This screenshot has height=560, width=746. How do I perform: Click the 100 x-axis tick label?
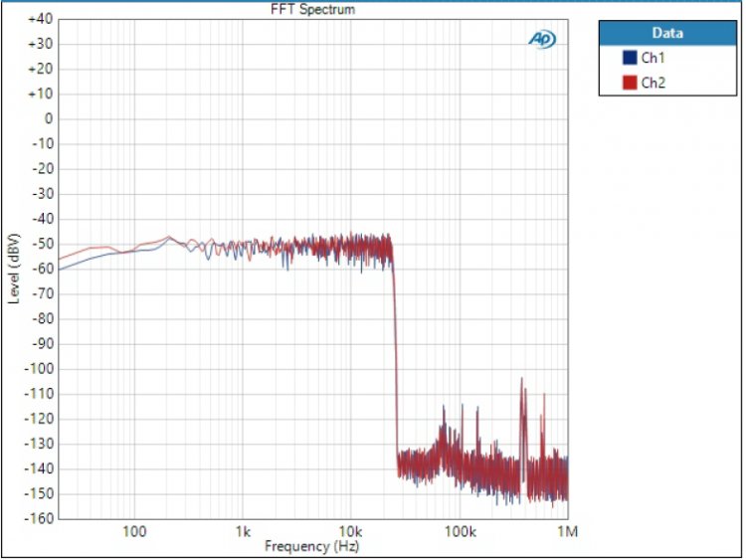pyautogui.click(x=134, y=531)
